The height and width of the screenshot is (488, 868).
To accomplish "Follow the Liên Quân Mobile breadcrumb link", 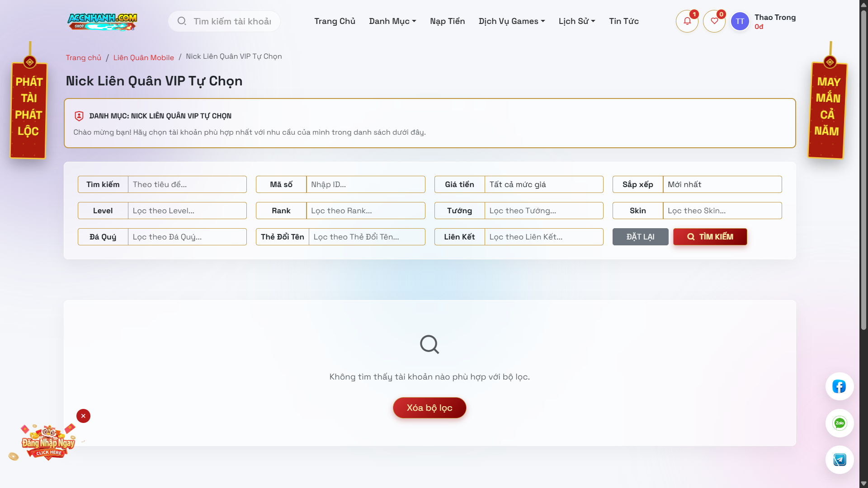I will pos(143,57).
